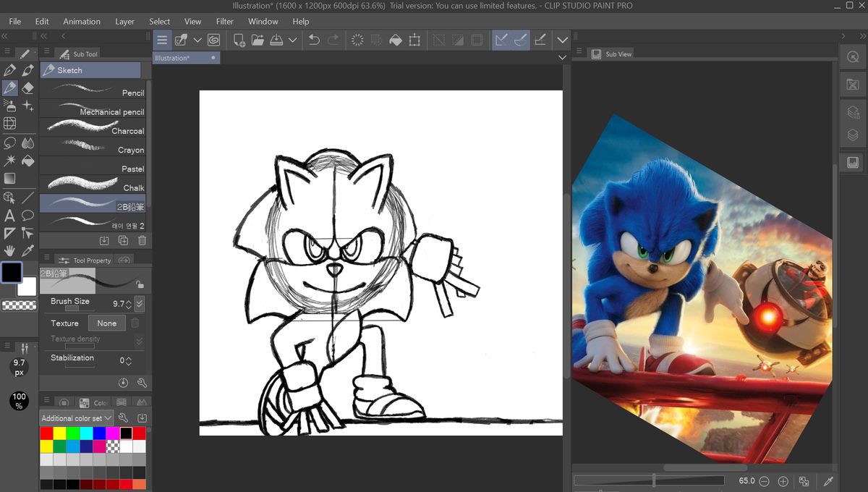Duplicate the selected sub tool

[123, 240]
